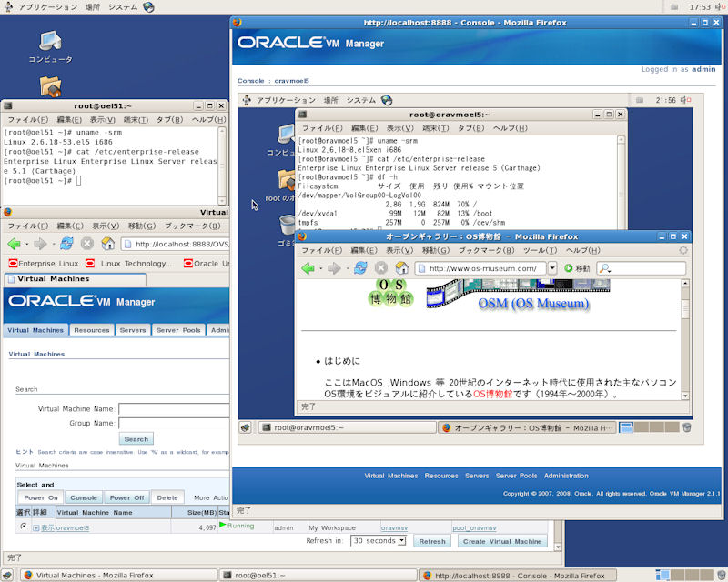Image resolution: width=728 pixels, height=582 pixels.
Task: Open Forward history dropdown in OS博物館 Firefox
Action: (348, 268)
